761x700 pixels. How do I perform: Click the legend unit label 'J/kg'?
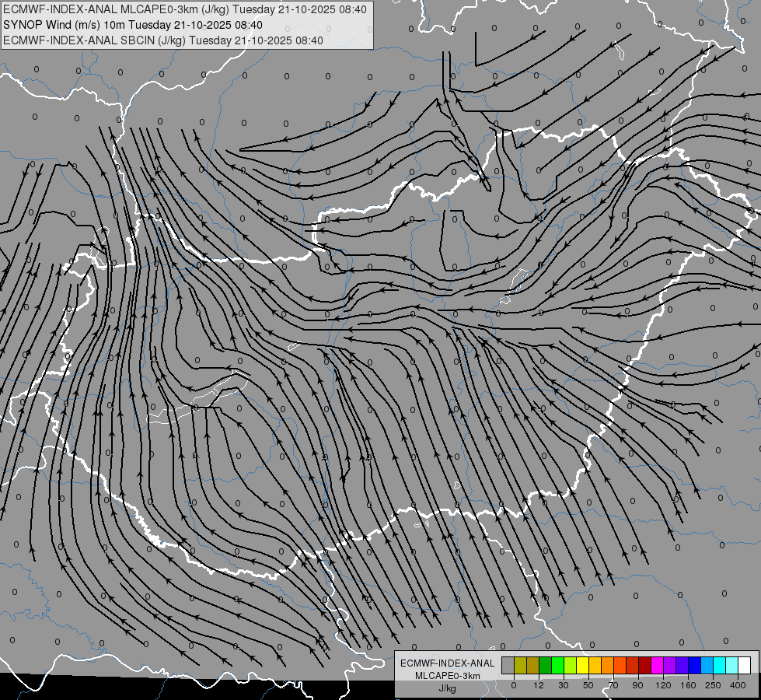click(x=447, y=688)
